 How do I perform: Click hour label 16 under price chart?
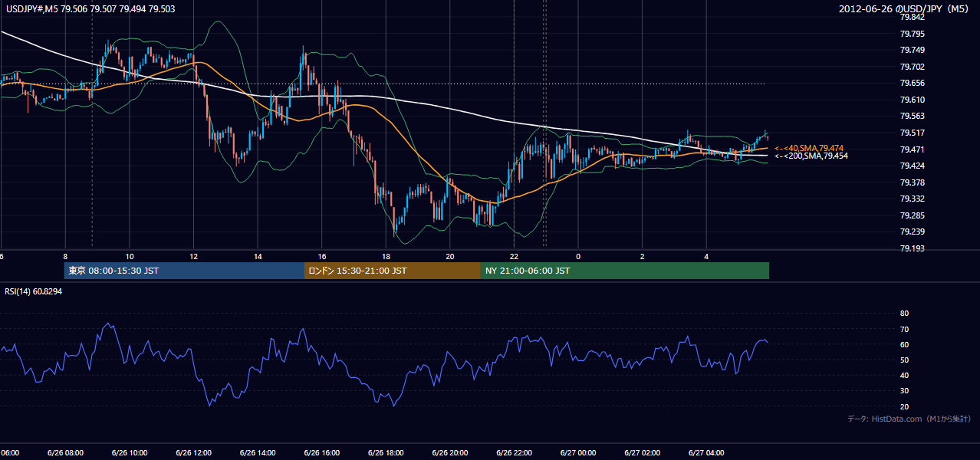[x=321, y=256]
